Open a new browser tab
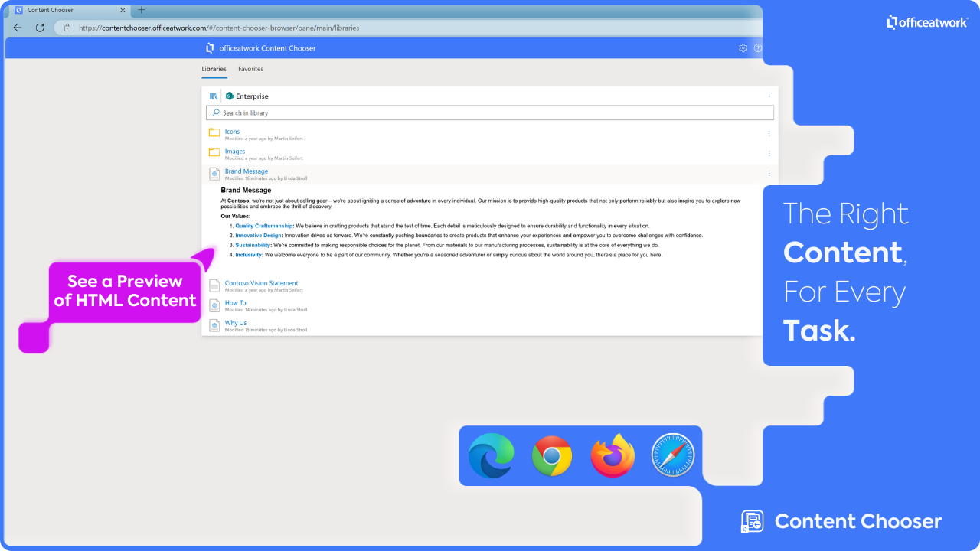Screen dimensions: 980x551 pos(141,10)
